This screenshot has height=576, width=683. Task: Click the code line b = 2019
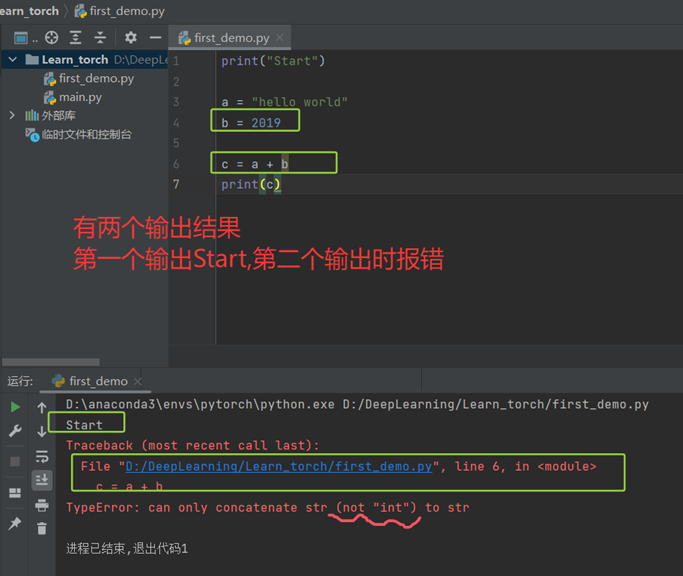[x=251, y=123]
